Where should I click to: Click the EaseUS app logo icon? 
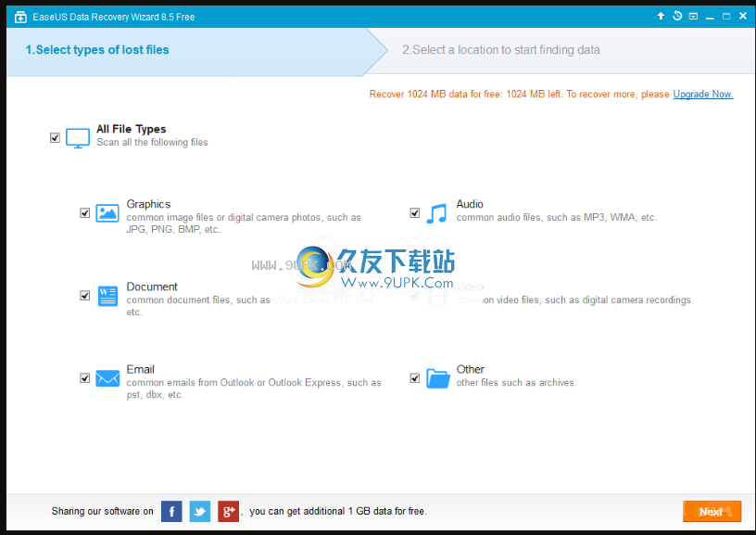pyautogui.click(x=20, y=18)
